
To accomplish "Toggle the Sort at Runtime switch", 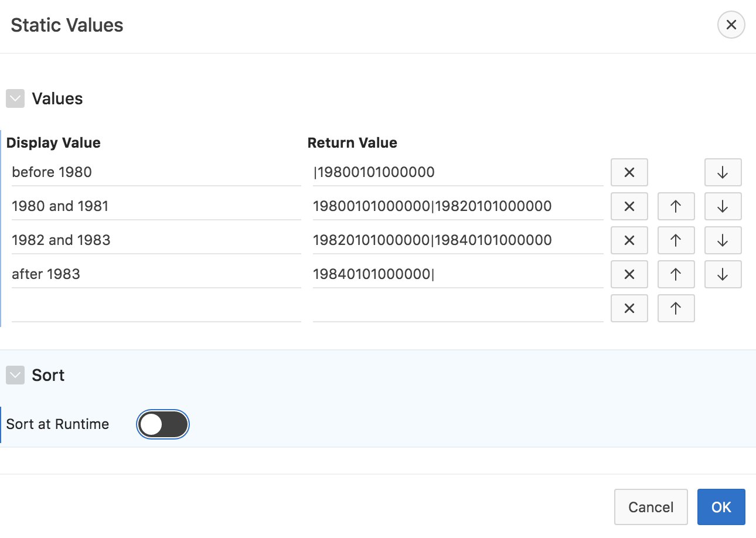I will click(x=163, y=424).
